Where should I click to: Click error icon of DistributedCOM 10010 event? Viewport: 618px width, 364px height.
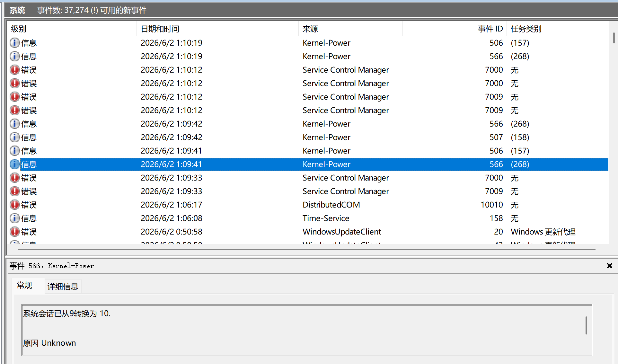(14, 205)
